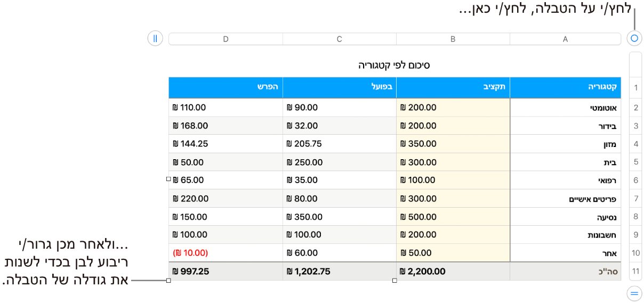The width and height of the screenshot is (644, 303).
Task: Click the table title סיכום לפי קטגוריה
Action: click(394, 65)
